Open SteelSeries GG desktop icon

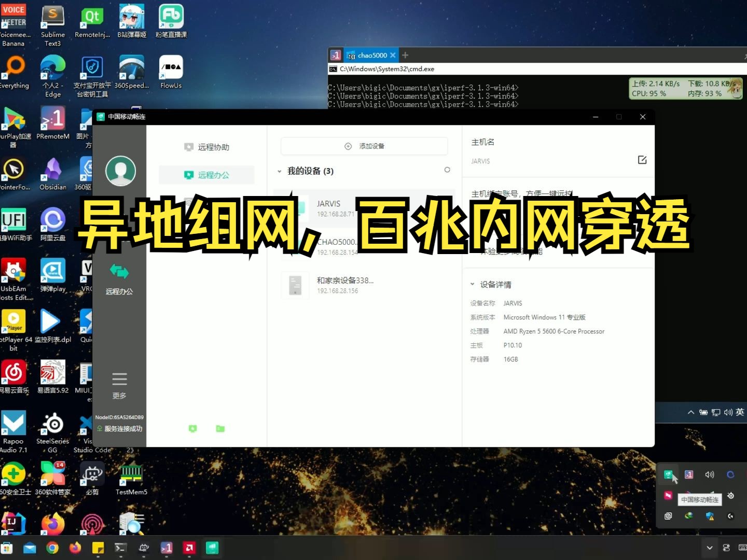(x=52, y=432)
